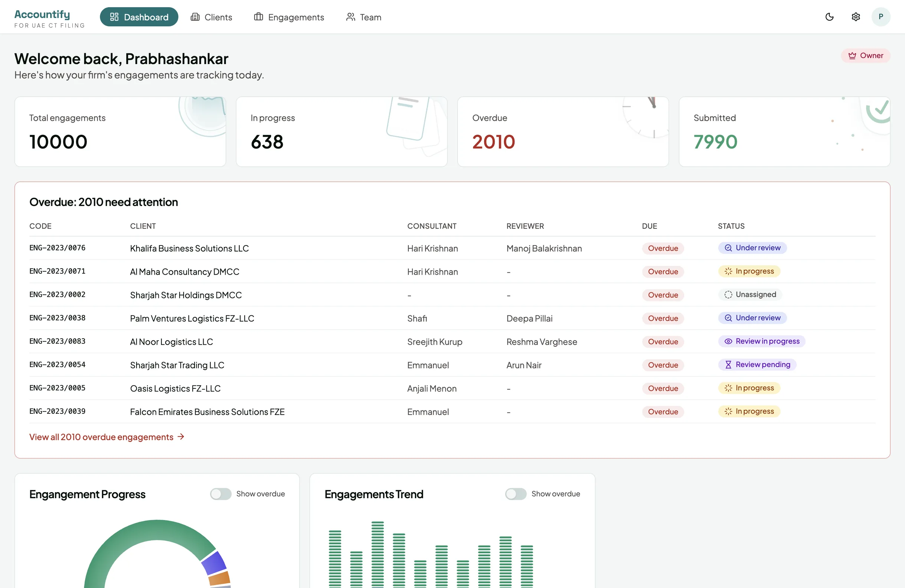The width and height of the screenshot is (905, 588).
Task: Open the Team tab
Action: pos(364,17)
